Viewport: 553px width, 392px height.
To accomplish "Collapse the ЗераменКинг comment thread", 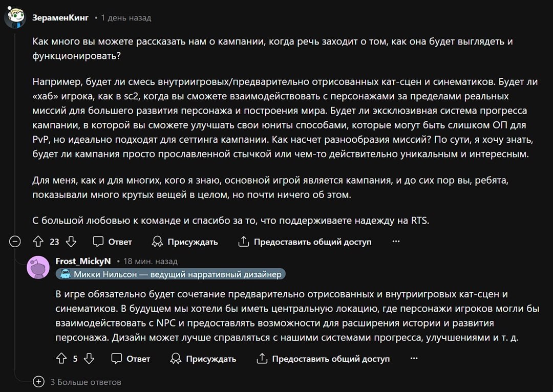I will (15, 242).
